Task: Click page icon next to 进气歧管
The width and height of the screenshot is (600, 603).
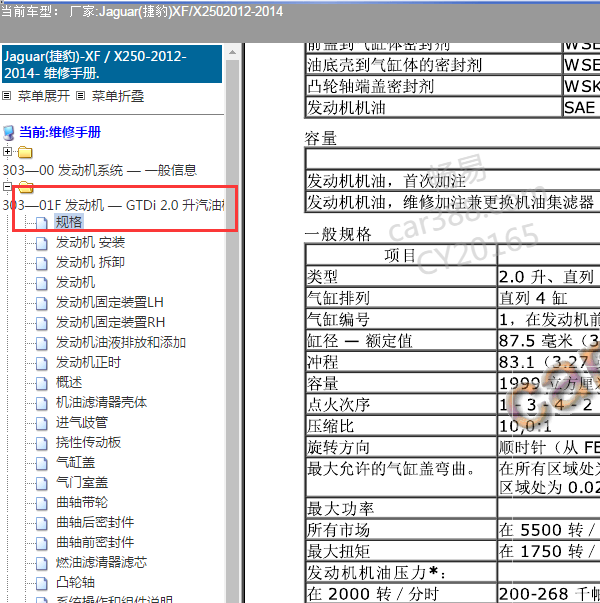Action: click(x=42, y=423)
